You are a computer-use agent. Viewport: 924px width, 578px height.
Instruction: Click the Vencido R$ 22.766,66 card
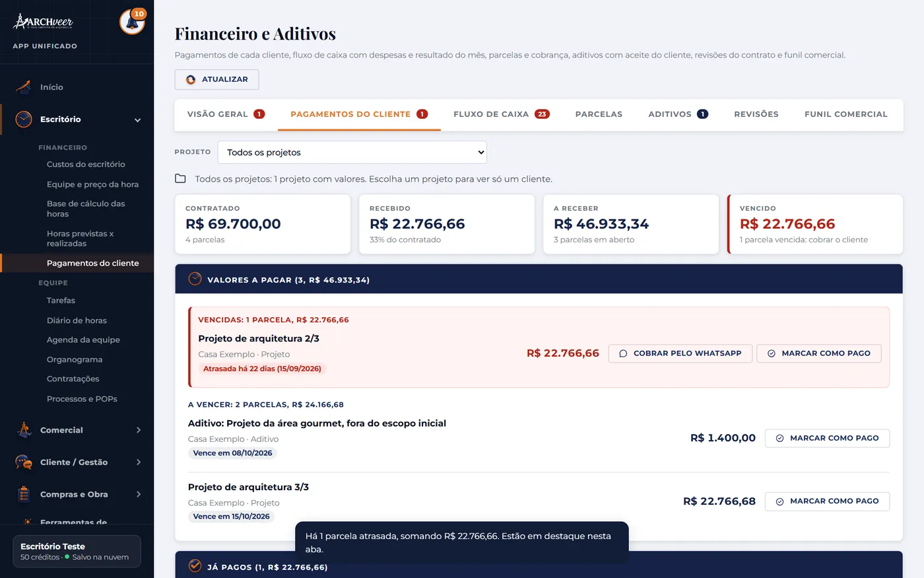[x=815, y=224]
